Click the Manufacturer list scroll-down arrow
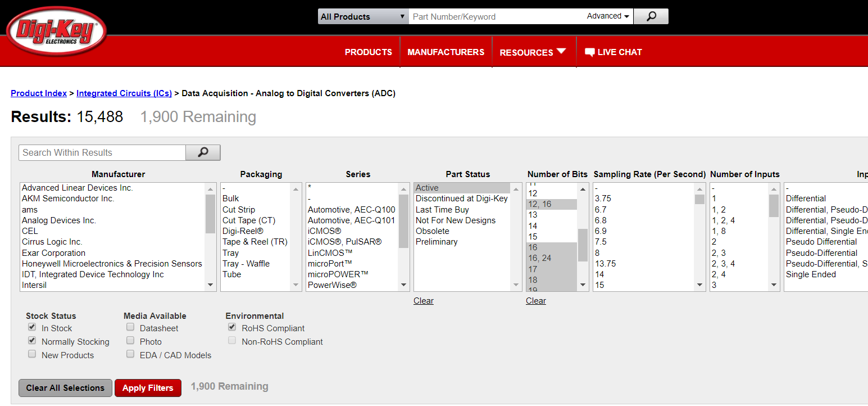 point(211,285)
